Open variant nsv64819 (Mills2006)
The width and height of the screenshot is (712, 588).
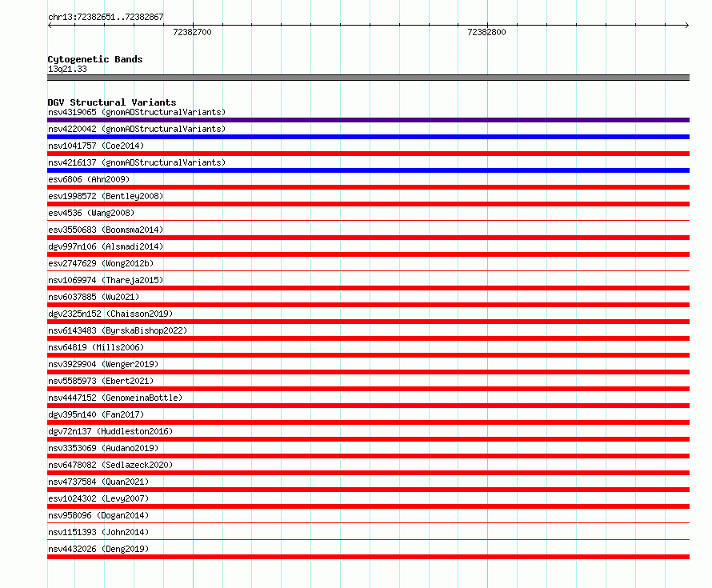coord(96,347)
